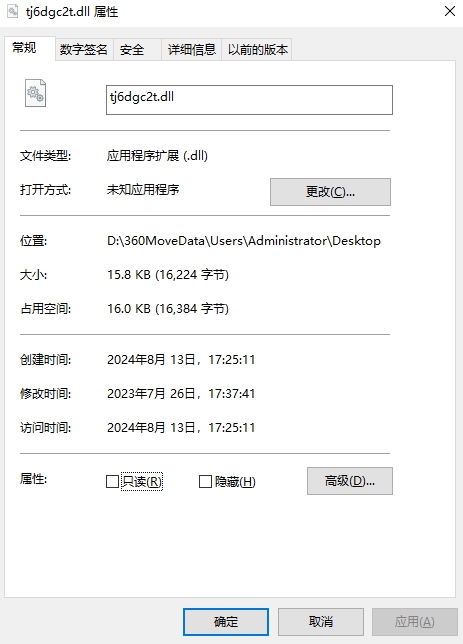
Task: Click the 修改时间 2023年7月26日 value
Action: pos(181,393)
